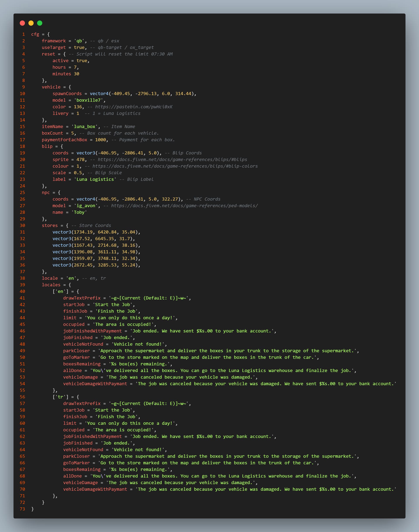This screenshot has height=532, width=419.
Task: Click the 'NPC Coords' comment
Action: tap(203, 199)
